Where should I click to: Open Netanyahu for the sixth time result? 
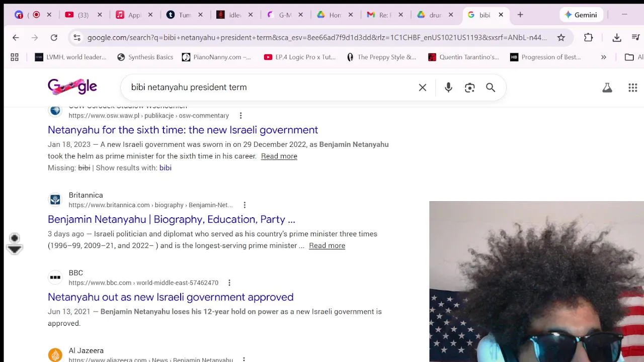[183, 130]
